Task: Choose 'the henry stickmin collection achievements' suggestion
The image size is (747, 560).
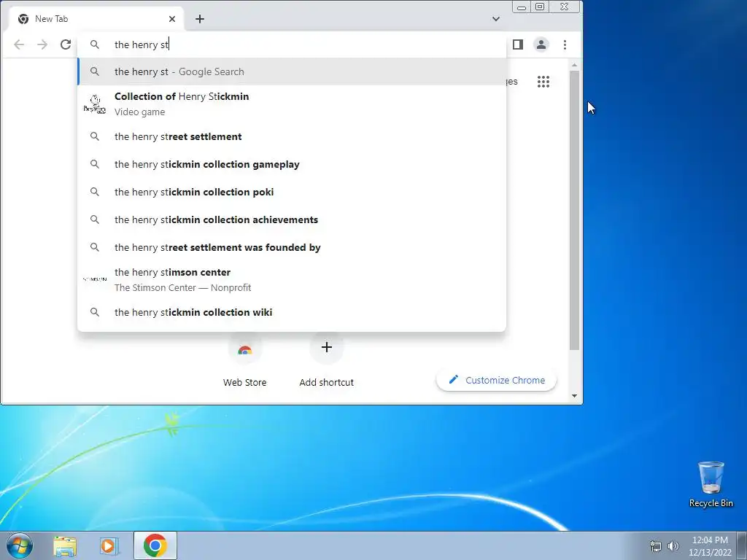Action: [x=292, y=219]
